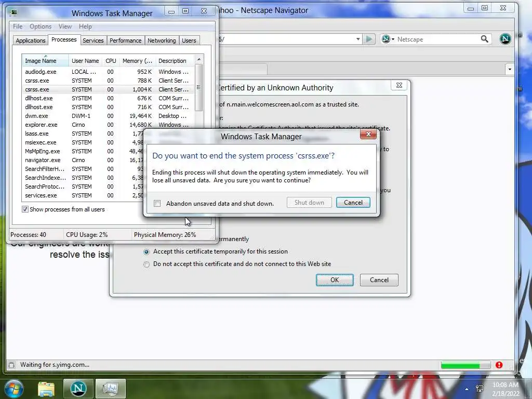532x399 pixels.
Task: Sort processes by User Name column
Action: click(x=85, y=61)
